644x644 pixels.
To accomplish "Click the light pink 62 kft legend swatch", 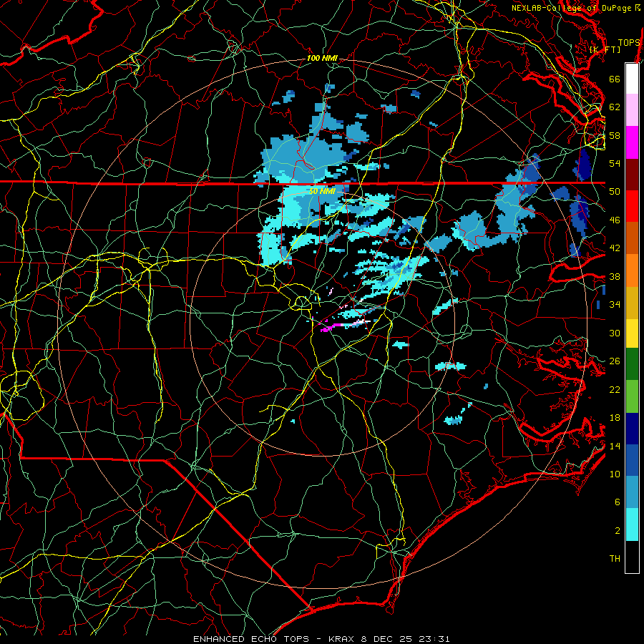I will coord(632,110).
